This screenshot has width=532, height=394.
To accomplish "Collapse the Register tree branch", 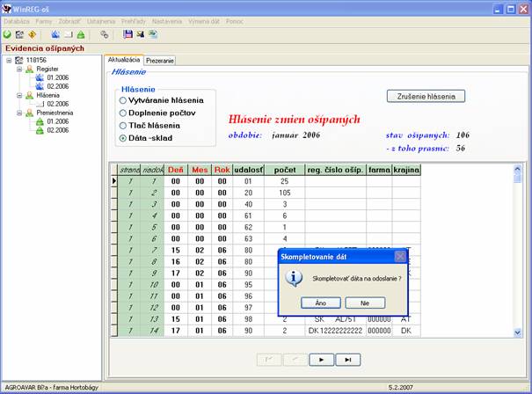I will (19, 69).
